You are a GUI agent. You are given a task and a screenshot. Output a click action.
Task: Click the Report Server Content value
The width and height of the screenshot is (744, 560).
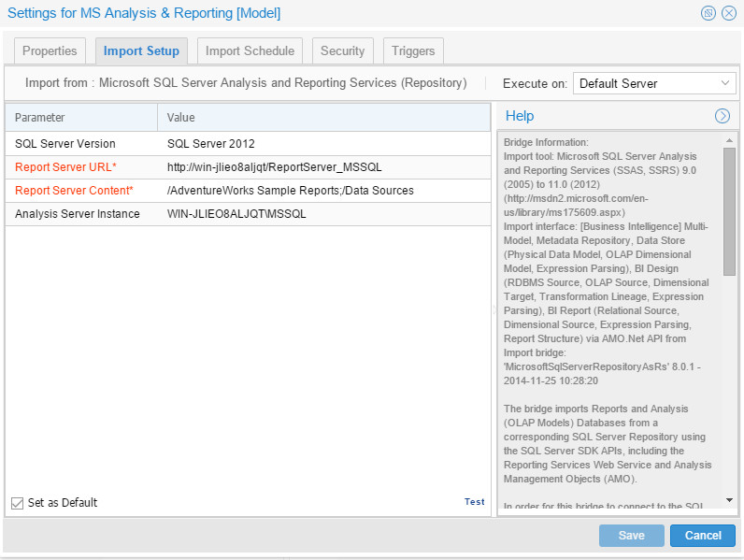pos(324,191)
